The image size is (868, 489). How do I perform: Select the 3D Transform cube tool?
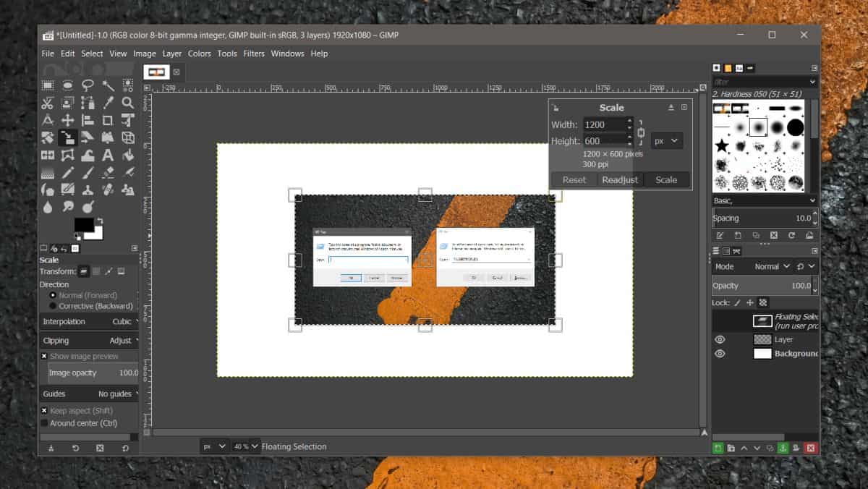(x=128, y=137)
